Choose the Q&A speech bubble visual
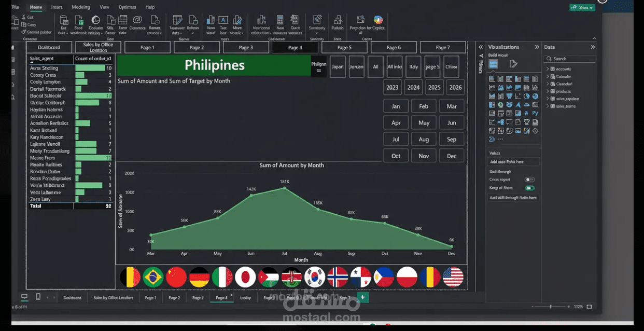Image resolution: width=644 pixels, height=331 pixels. (509, 122)
